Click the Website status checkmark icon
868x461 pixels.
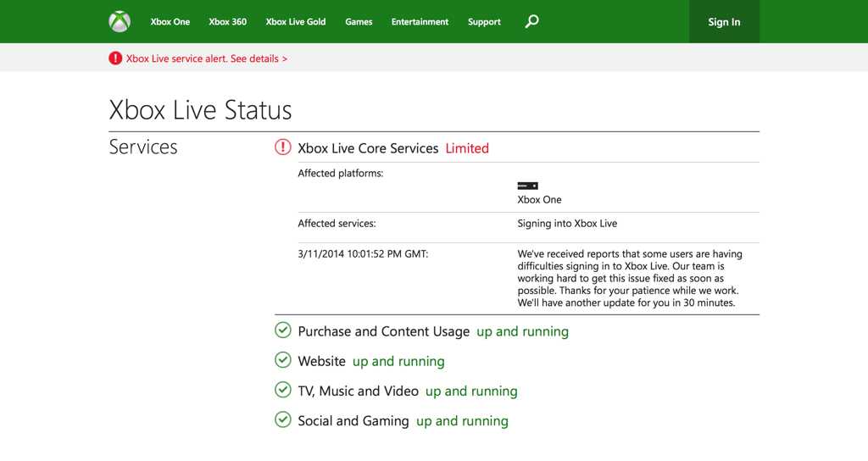coord(283,360)
